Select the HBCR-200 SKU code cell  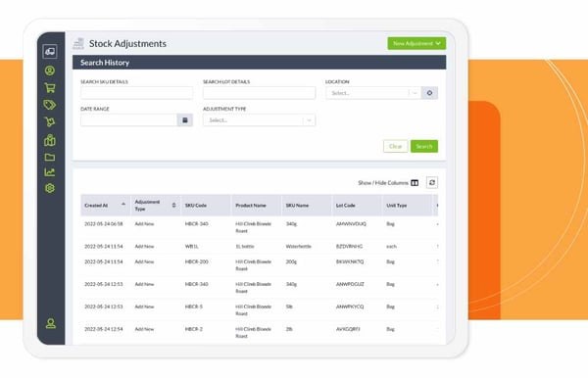point(197,261)
